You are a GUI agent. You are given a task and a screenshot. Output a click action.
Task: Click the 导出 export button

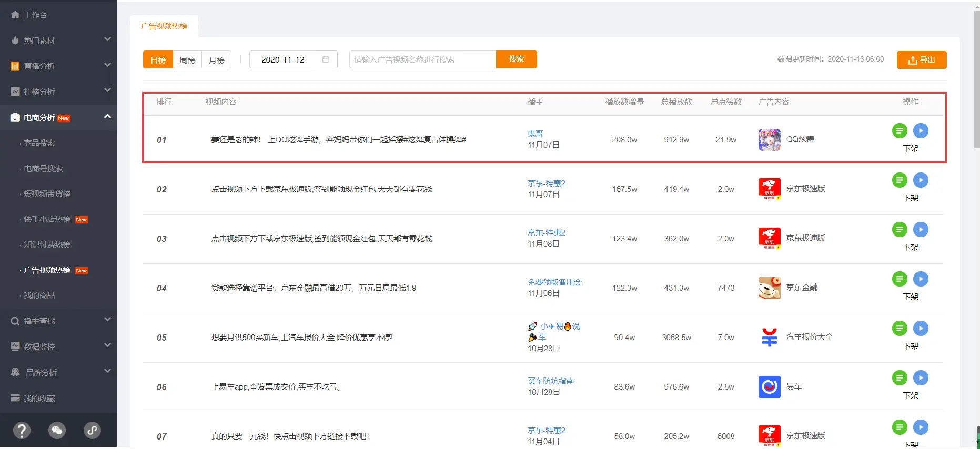pos(922,60)
